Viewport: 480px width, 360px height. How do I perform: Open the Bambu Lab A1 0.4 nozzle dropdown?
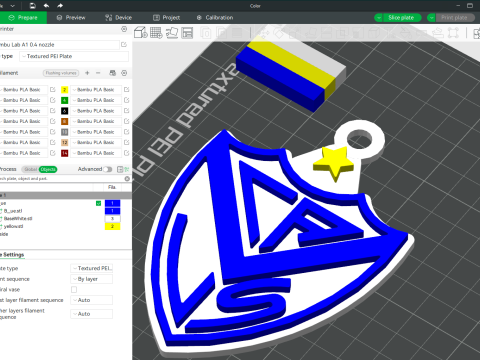(x=59, y=44)
